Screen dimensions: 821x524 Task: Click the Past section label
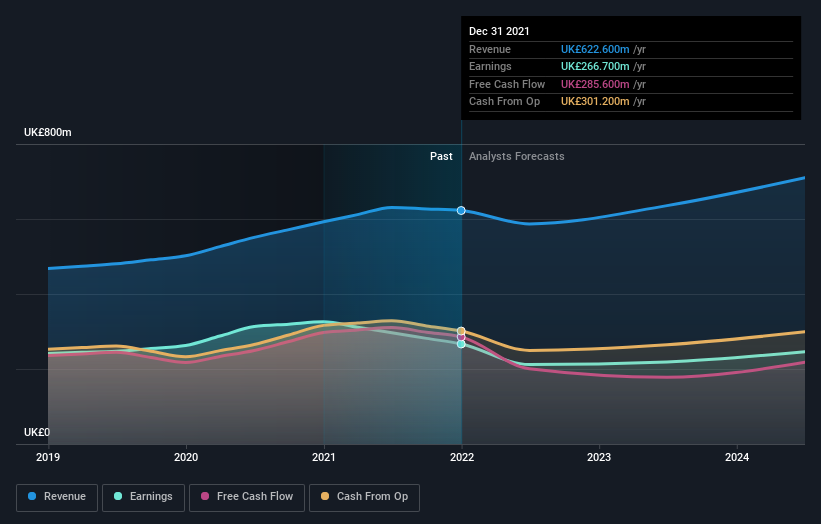click(441, 156)
